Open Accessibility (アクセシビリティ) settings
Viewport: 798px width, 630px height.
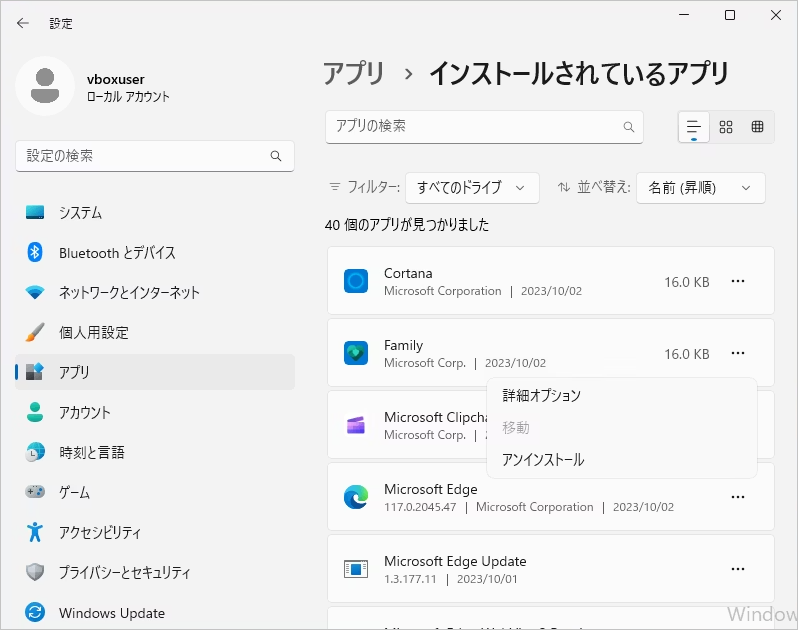tap(155, 532)
